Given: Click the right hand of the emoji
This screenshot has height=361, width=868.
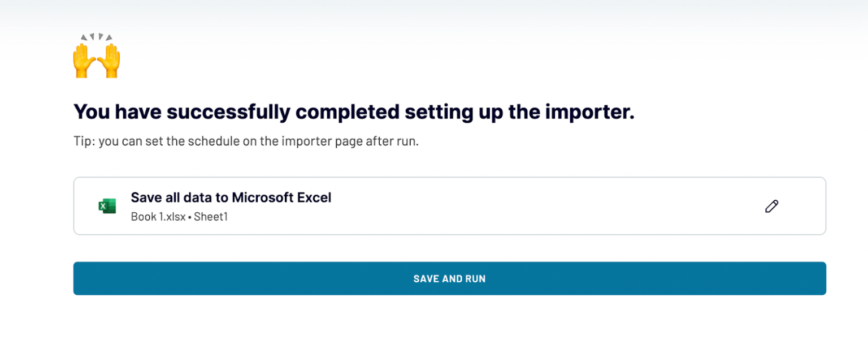Looking at the screenshot, I should click(110, 60).
